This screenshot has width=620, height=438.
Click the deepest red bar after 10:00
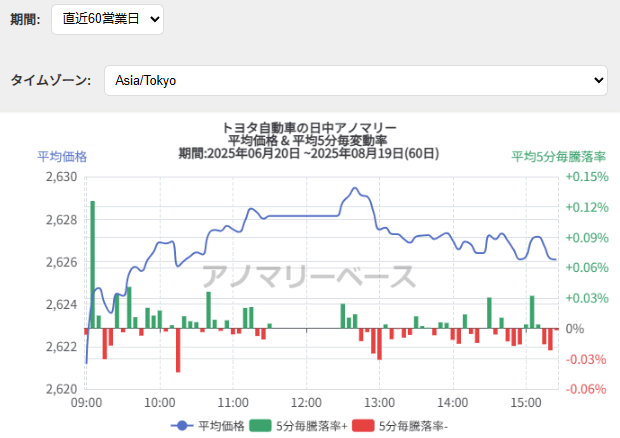tap(178, 350)
